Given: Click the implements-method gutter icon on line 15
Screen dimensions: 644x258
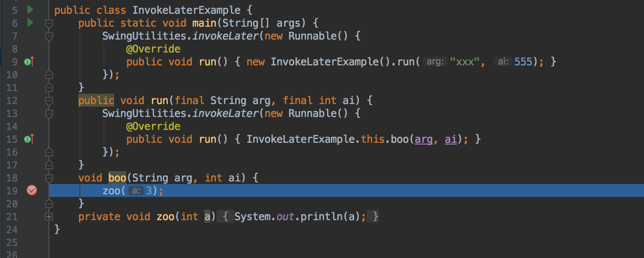Looking at the screenshot, I should pos(29,139).
